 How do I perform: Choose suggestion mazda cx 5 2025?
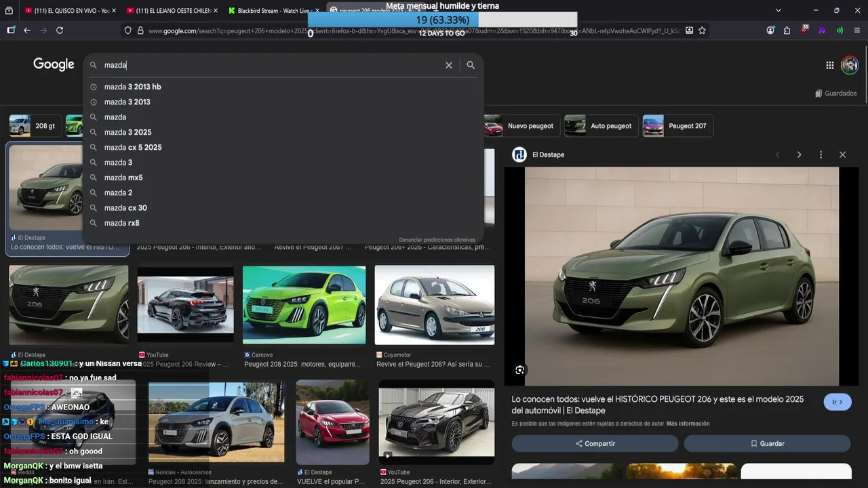point(283,147)
